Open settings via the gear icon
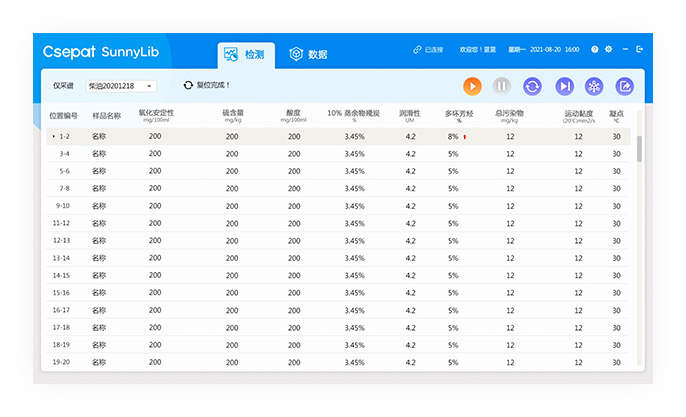This screenshot has height=417, width=686. point(609,49)
